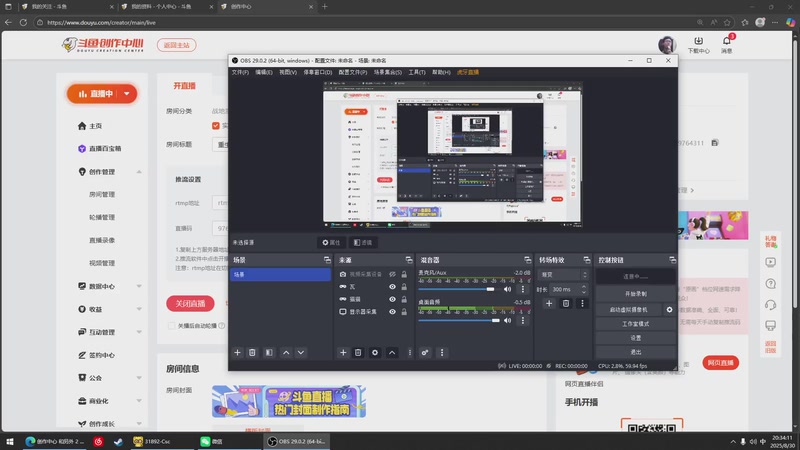The image size is (800, 450).
Task: Open dropdown arrow on 直播中 button
Action: [x=127, y=94]
